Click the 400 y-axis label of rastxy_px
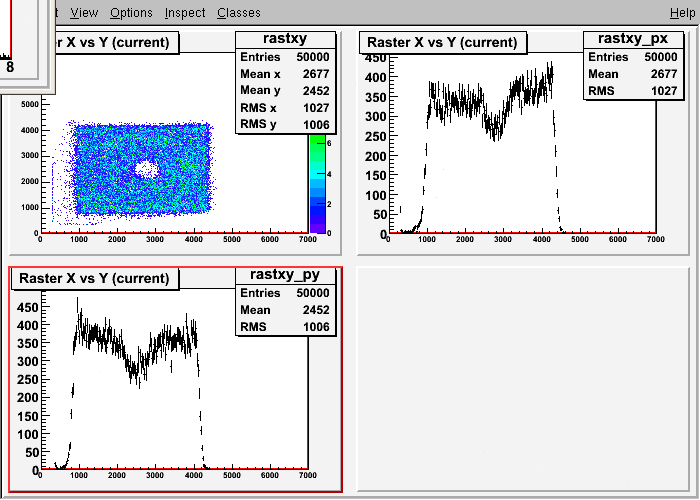The image size is (700, 500). coord(375,78)
